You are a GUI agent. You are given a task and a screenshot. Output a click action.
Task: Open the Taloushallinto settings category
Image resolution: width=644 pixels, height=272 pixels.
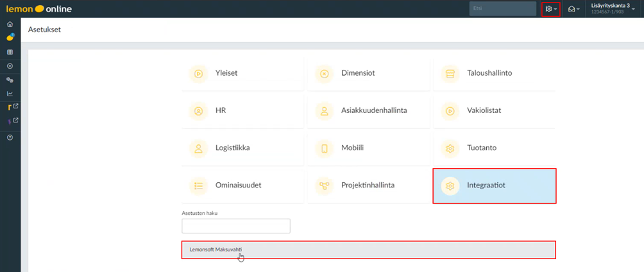(x=494, y=73)
